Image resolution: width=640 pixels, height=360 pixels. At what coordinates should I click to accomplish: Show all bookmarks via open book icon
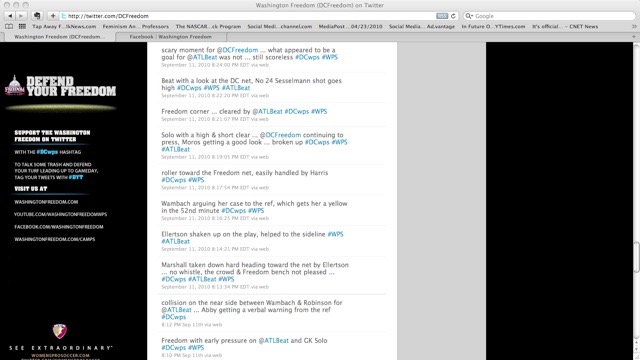[9, 26]
